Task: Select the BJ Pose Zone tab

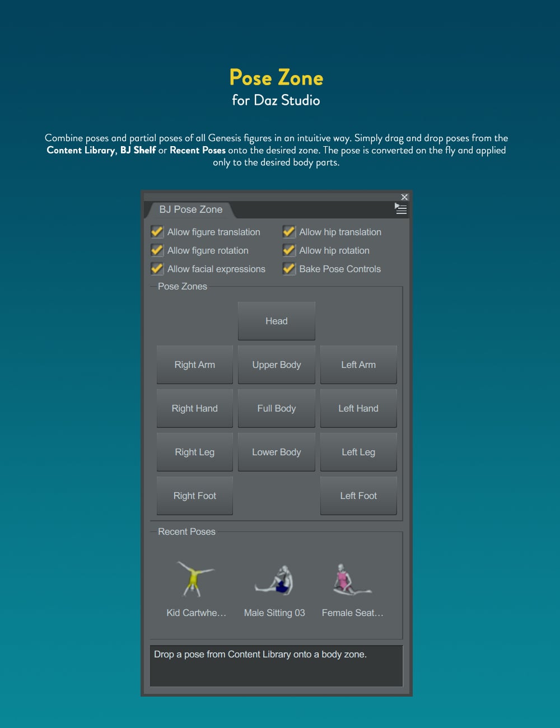Action: (190, 209)
